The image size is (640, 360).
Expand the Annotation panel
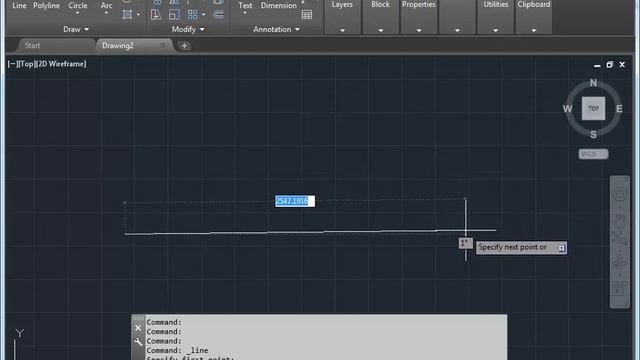276,29
